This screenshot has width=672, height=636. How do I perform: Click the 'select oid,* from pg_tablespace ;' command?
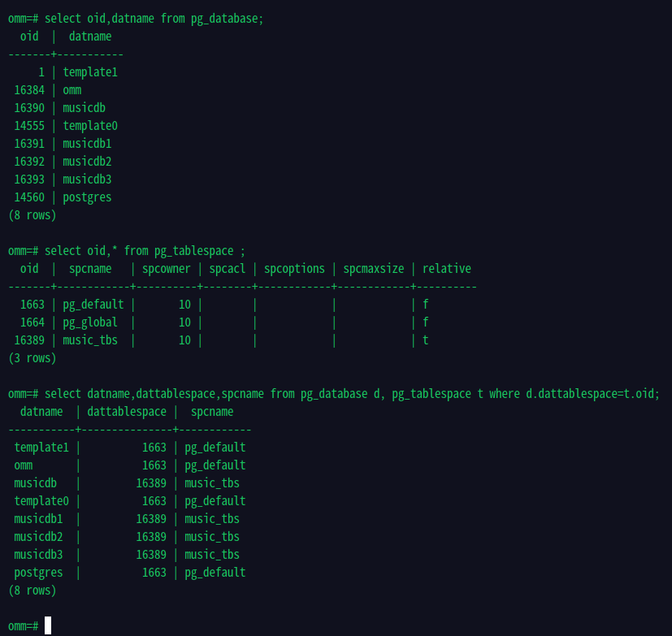click(145, 251)
